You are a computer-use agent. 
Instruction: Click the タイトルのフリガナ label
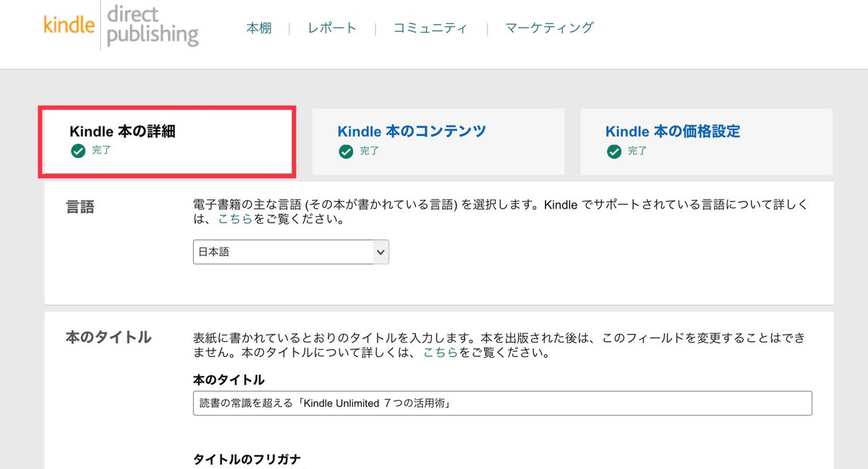click(x=247, y=460)
